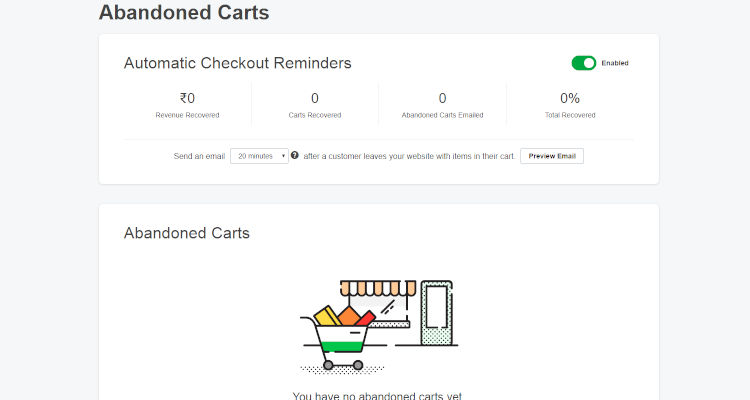The width and height of the screenshot is (750, 400).
Task: Select the Carts Recovered stat
Action: [x=314, y=104]
